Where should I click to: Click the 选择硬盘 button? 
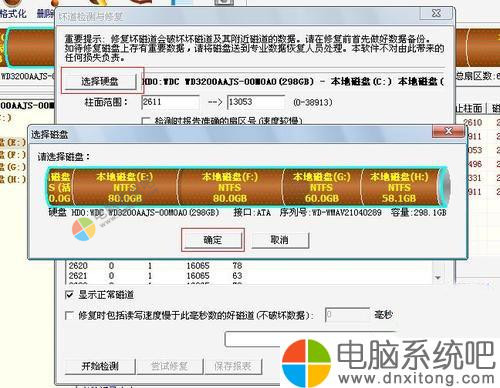click(x=100, y=81)
